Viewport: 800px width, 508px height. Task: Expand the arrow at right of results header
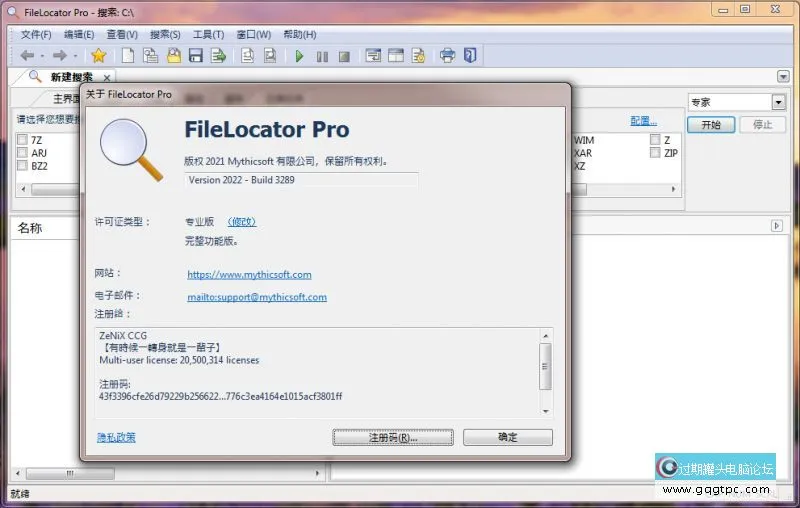776,227
